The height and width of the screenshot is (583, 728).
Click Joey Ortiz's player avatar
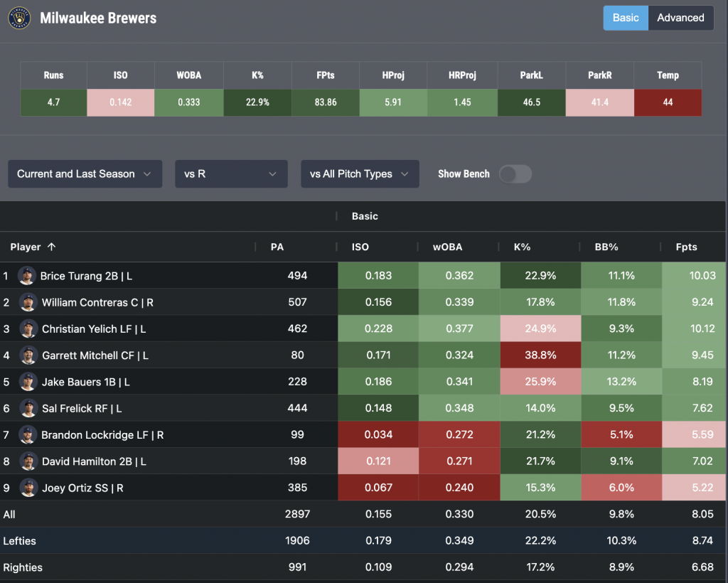pos(27,488)
